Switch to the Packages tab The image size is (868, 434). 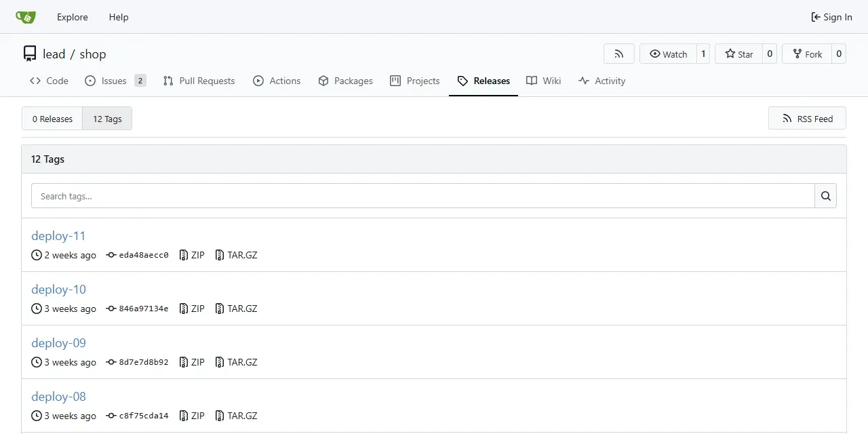point(345,81)
